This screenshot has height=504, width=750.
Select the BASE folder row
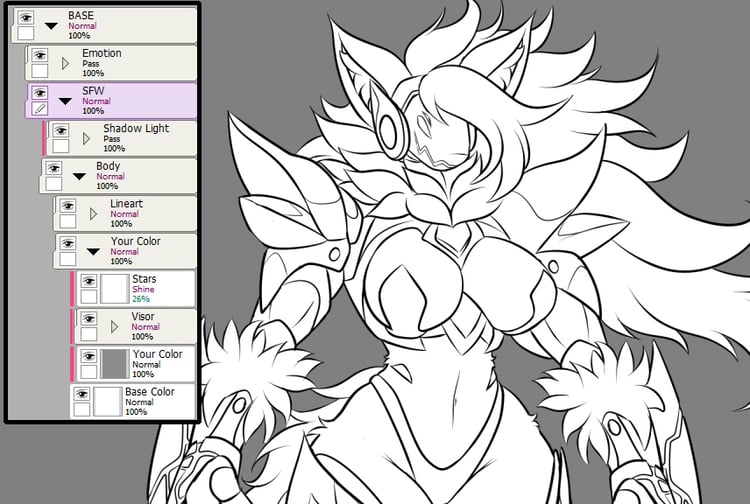click(105, 26)
